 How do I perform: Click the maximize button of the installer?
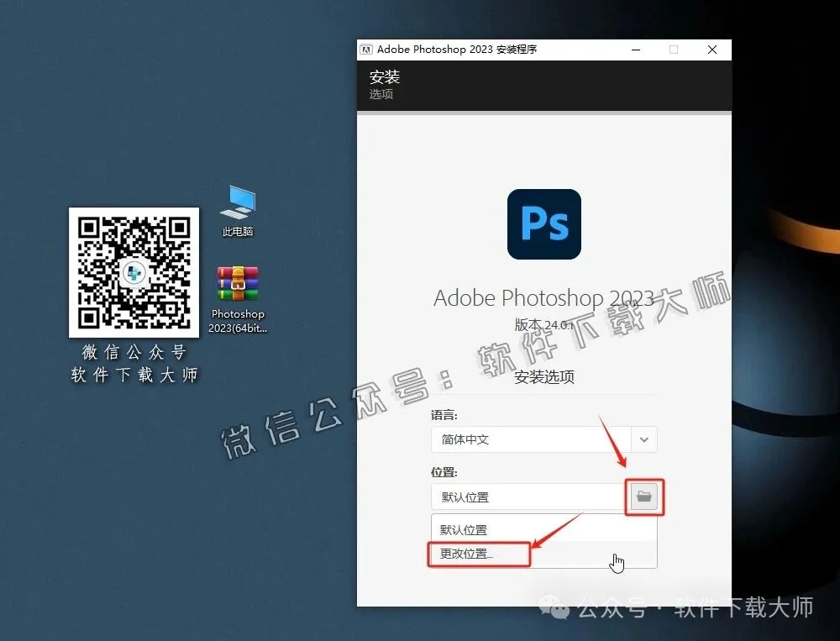tap(674, 50)
